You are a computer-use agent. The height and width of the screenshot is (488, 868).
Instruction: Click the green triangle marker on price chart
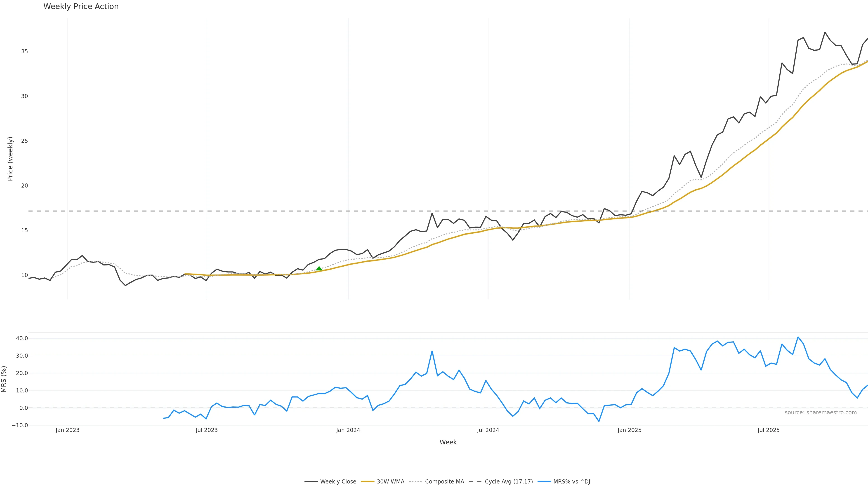[319, 268]
